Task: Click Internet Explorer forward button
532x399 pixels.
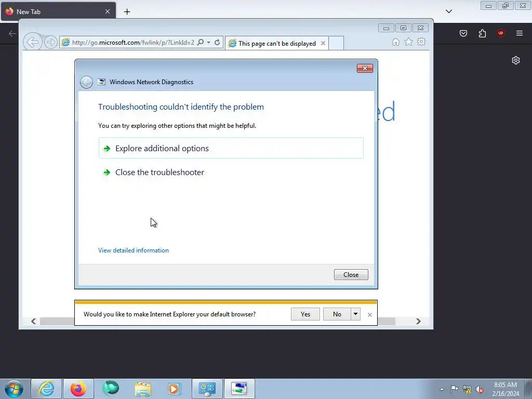Action: [x=50, y=42]
